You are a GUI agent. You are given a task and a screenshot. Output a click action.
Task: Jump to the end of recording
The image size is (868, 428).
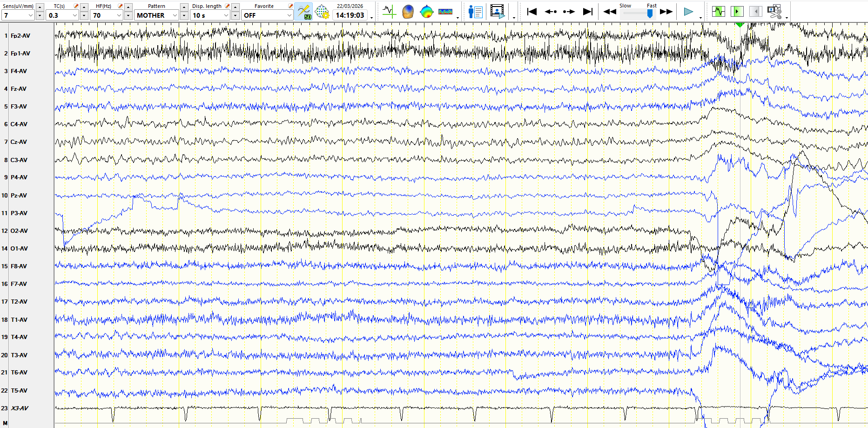(588, 12)
